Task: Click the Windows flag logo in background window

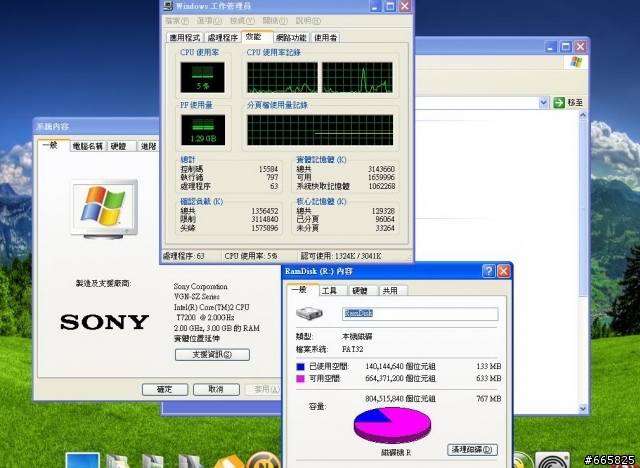Action: 576,62
